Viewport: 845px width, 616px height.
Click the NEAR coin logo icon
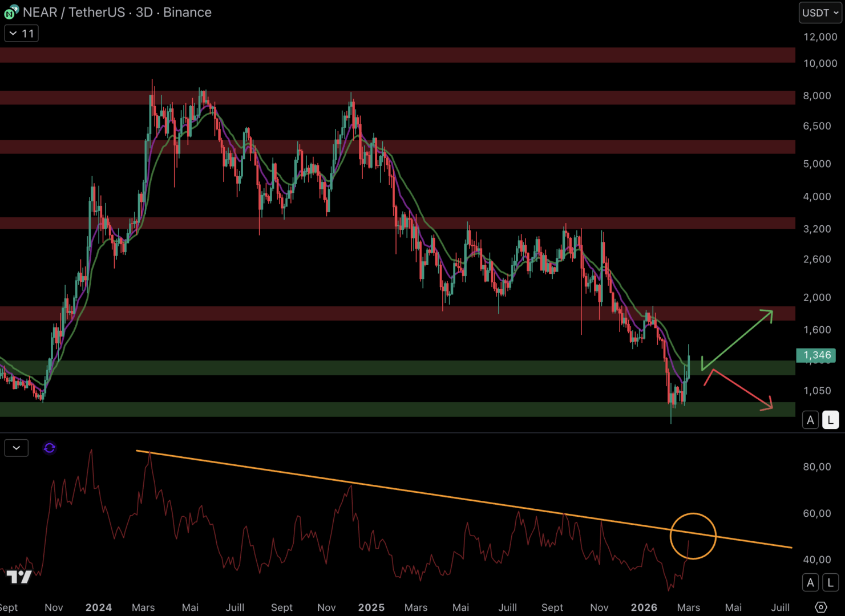pyautogui.click(x=11, y=12)
